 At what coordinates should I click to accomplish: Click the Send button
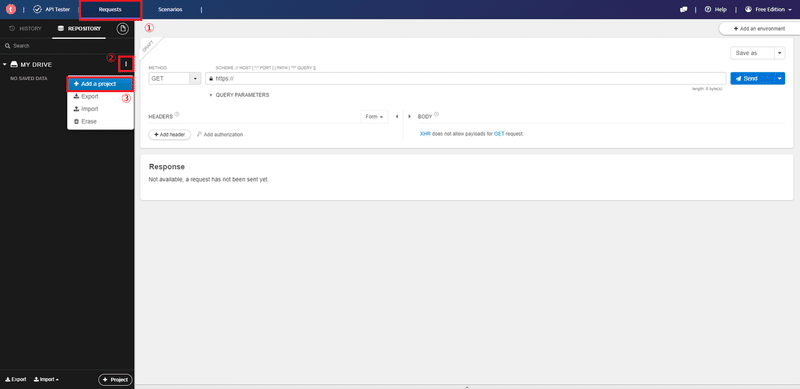[752, 79]
